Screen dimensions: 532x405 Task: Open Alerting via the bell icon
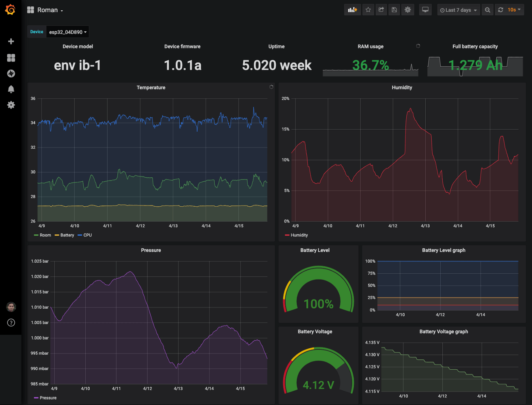coord(11,89)
